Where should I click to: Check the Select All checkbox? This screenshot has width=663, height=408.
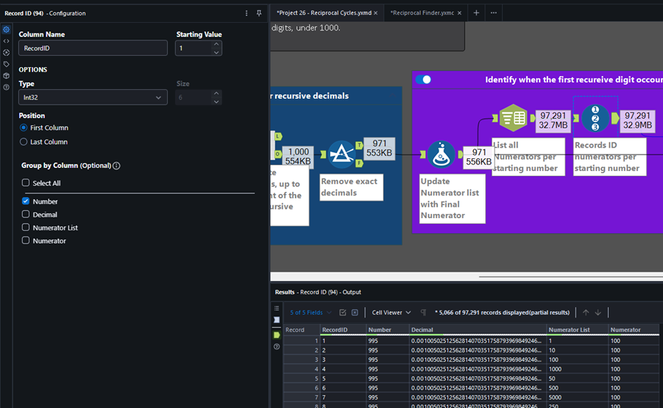(x=26, y=183)
